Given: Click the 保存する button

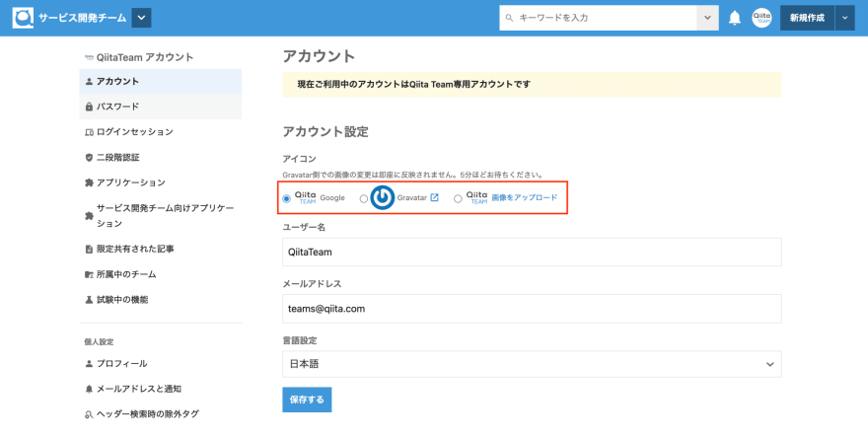Looking at the screenshot, I should point(307,400).
